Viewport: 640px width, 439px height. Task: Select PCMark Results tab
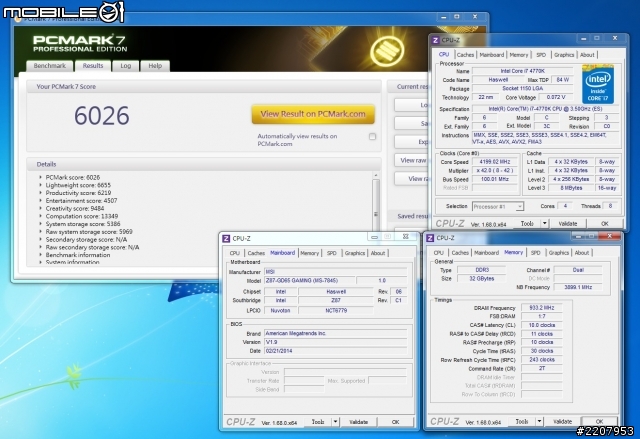click(x=93, y=66)
